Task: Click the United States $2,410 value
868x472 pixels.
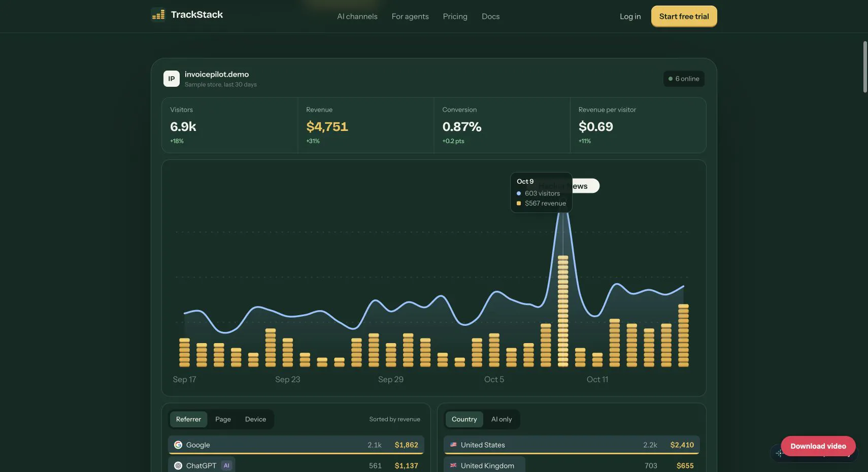Action: (x=682, y=445)
